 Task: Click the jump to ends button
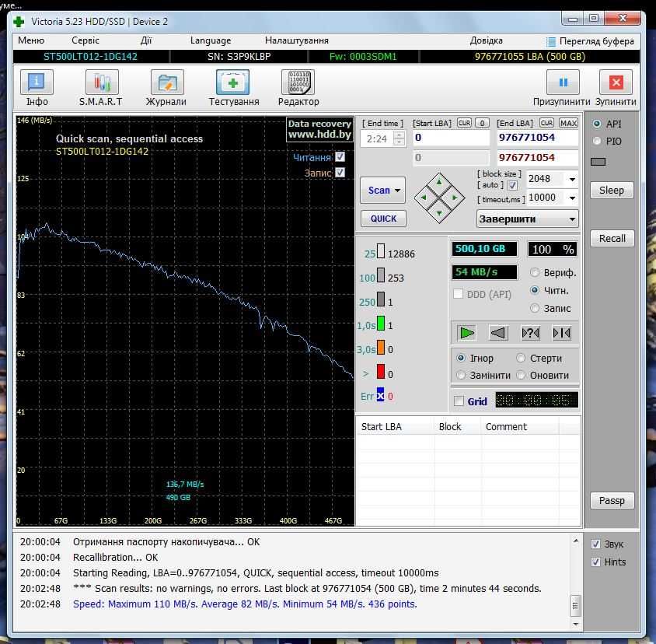tap(561, 333)
